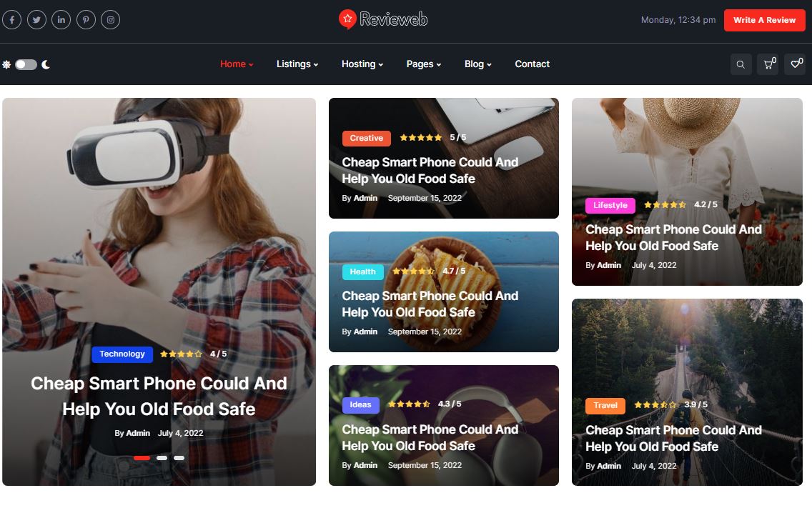Viewport: 812px width, 513px height.
Task: Expand the Hosting menu dropdown
Action: [x=362, y=64]
